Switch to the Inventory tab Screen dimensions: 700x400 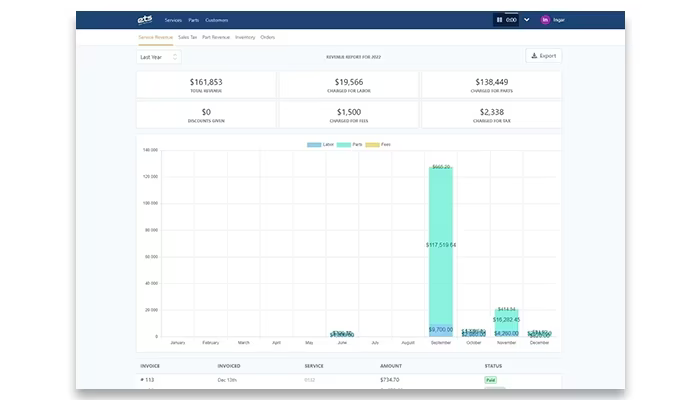click(x=245, y=38)
